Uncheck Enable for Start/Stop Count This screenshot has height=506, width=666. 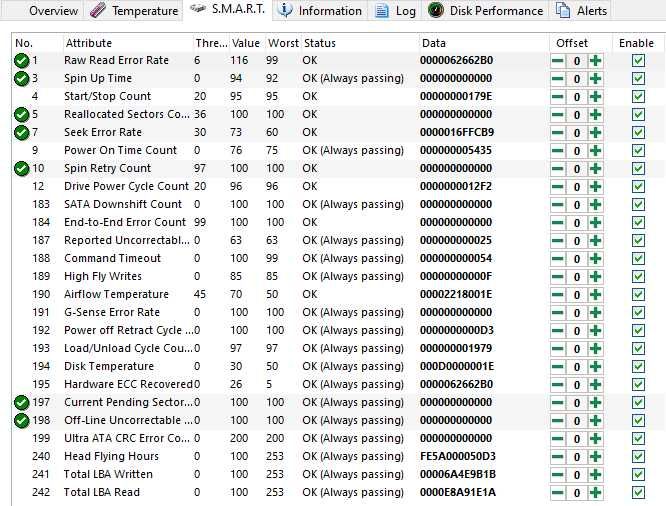pos(638,97)
